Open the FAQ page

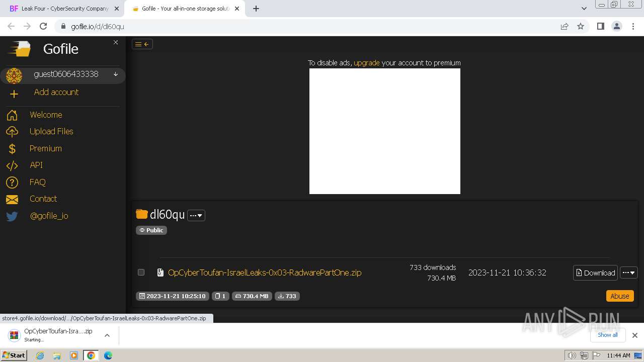(38, 182)
